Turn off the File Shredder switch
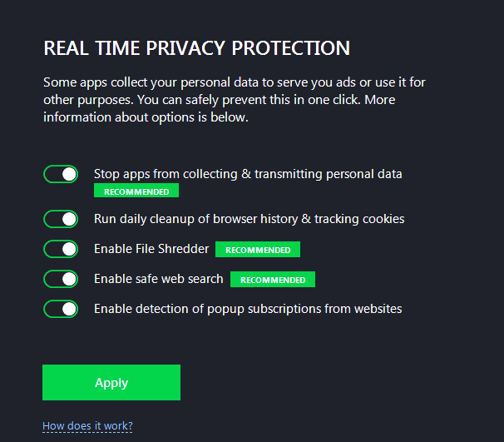504x442 pixels. tap(61, 249)
